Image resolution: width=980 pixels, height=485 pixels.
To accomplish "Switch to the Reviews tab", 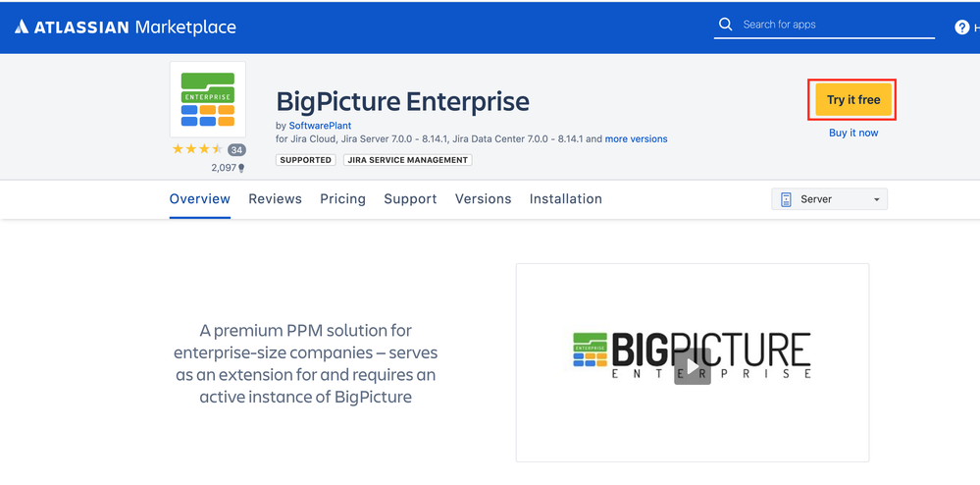I will pos(275,199).
